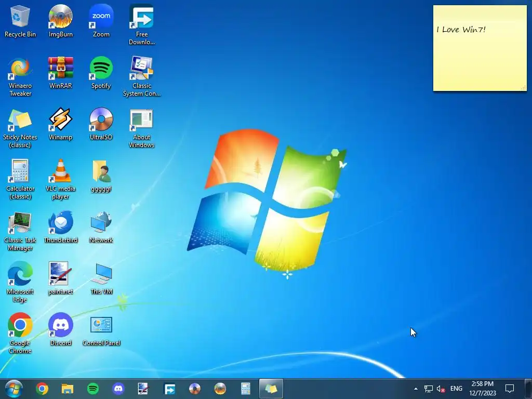Select the About Windows desktop icon

click(141, 128)
